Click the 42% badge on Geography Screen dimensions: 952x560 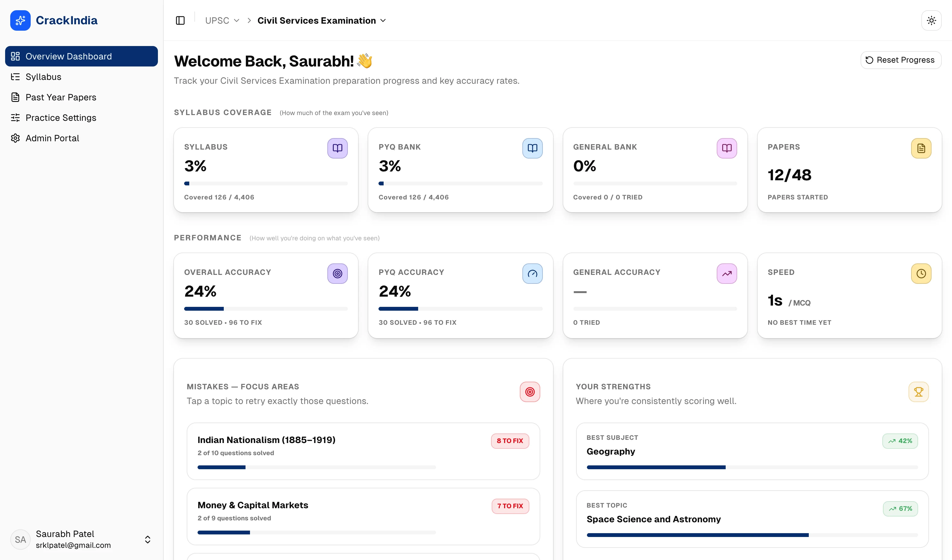(900, 441)
